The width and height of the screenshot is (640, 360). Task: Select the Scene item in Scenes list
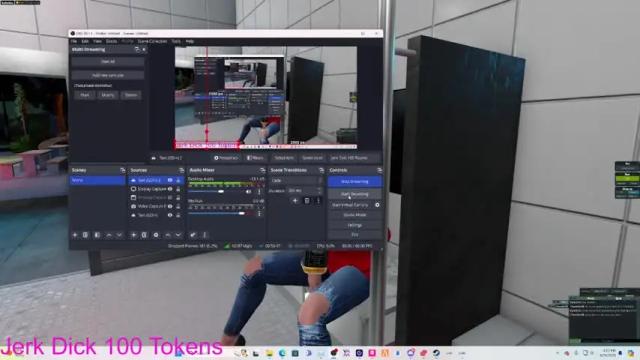point(97,180)
